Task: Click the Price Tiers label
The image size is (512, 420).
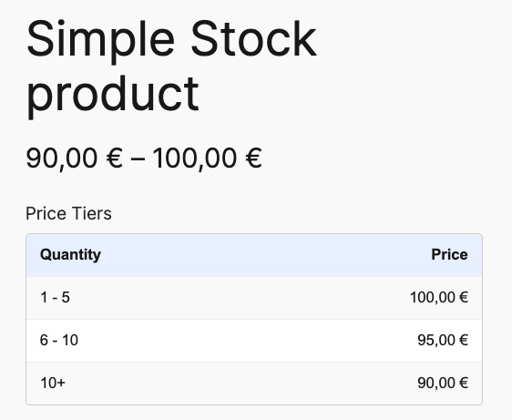Action: [68, 213]
